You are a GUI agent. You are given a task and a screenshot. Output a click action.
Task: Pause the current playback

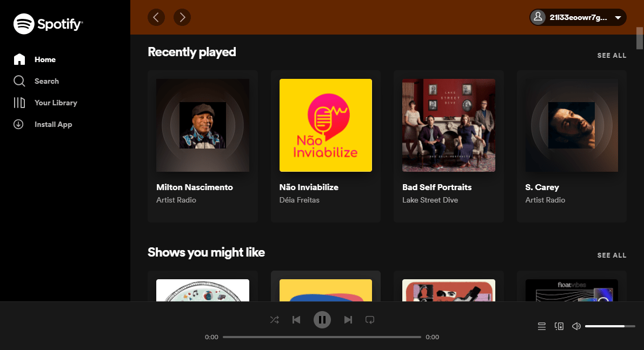(322, 320)
